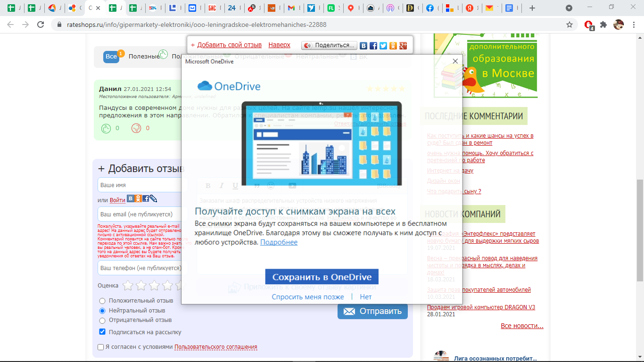Close the Microsoft OneDrive dialog
This screenshot has height=362, width=644.
(455, 61)
